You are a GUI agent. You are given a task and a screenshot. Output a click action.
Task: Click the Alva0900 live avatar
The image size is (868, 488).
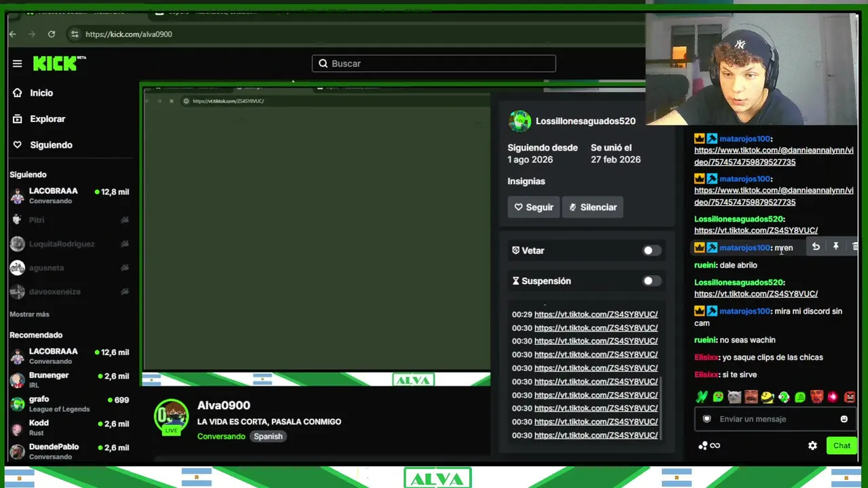(x=171, y=416)
